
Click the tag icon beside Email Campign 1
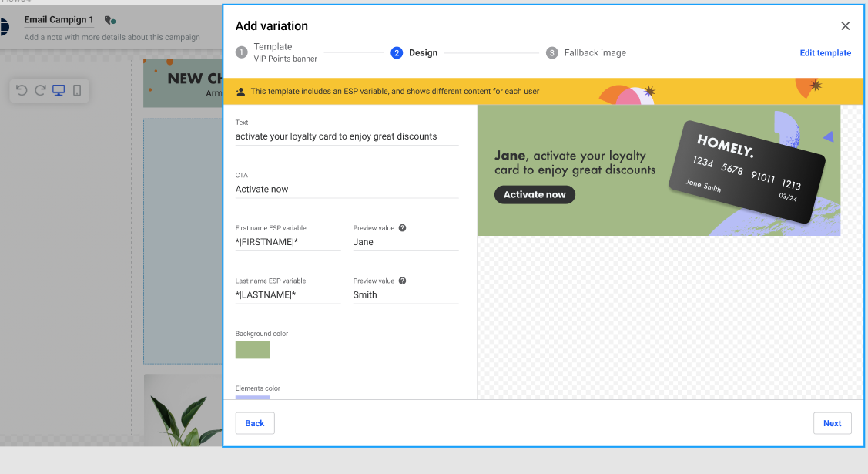pos(109,19)
